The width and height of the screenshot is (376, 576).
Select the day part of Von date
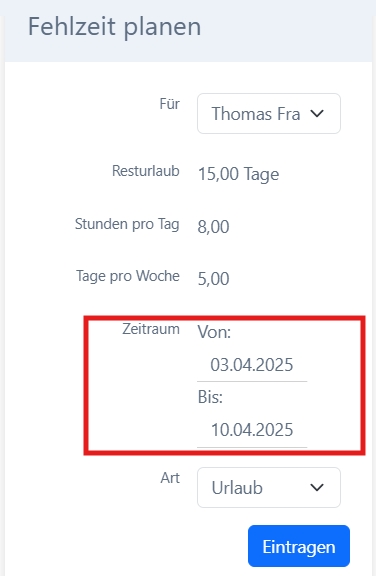pyautogui.click(x=217, y=365)
